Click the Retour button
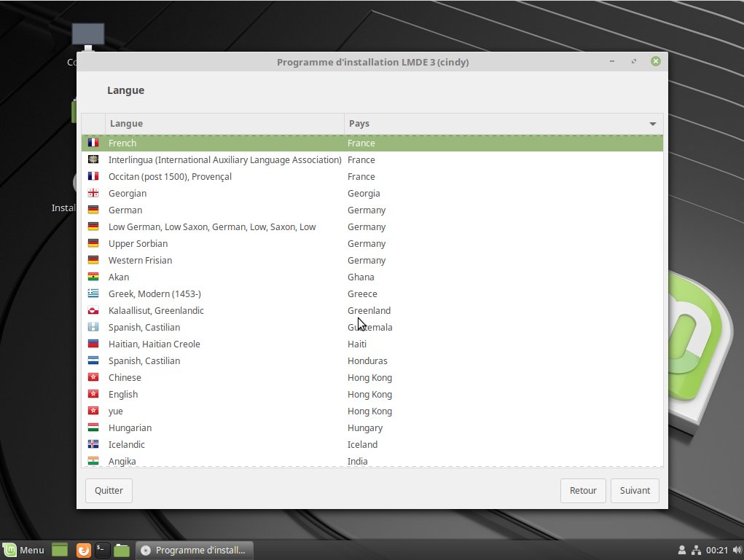744x560 pixels. tap(583, 491)
